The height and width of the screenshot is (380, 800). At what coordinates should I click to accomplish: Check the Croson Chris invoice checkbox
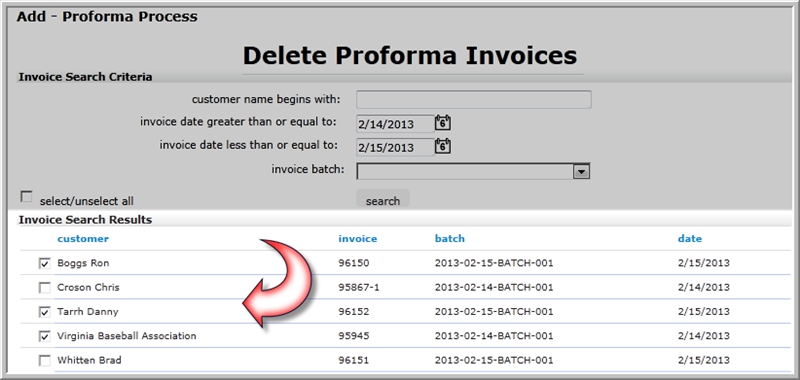point(45,288)
